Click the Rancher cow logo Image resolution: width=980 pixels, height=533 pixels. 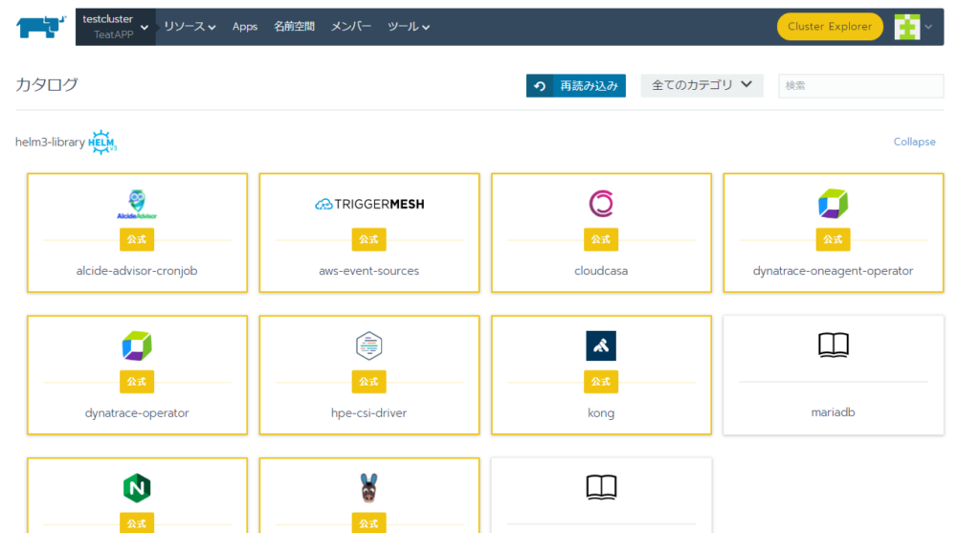pyautogui.click(x=41, y=27)
